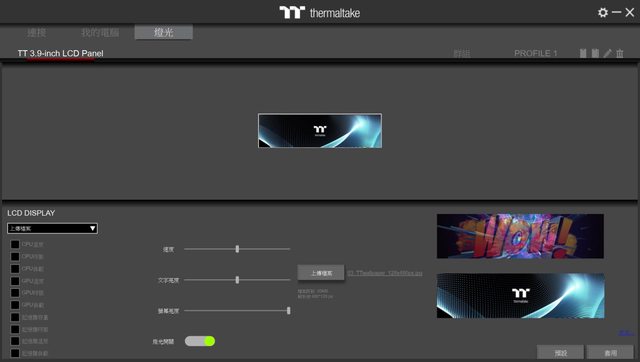Click the white arrow on LCD DISPLAY dropdown
640x362 pixels.
tap(92, 229)
